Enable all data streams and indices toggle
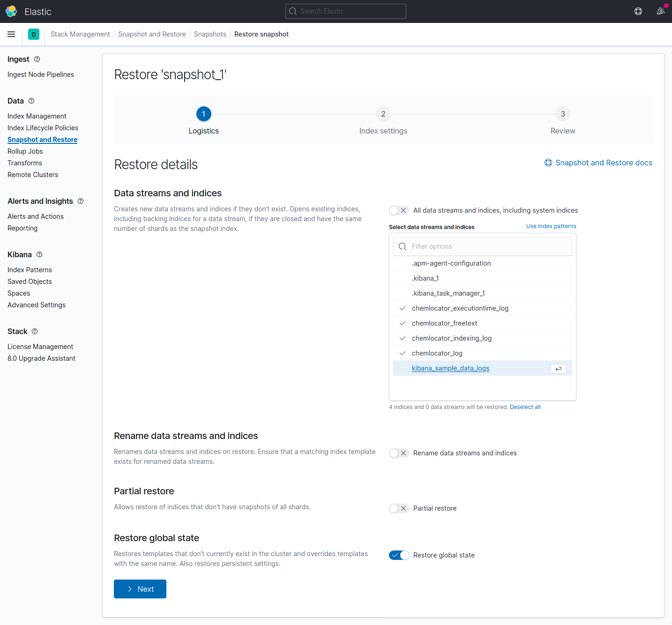 coord(399,210)
